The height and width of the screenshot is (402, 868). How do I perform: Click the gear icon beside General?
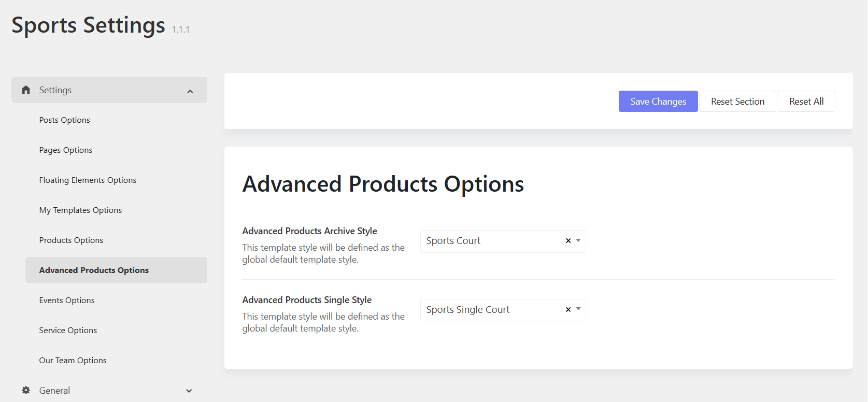pos(26,390)
